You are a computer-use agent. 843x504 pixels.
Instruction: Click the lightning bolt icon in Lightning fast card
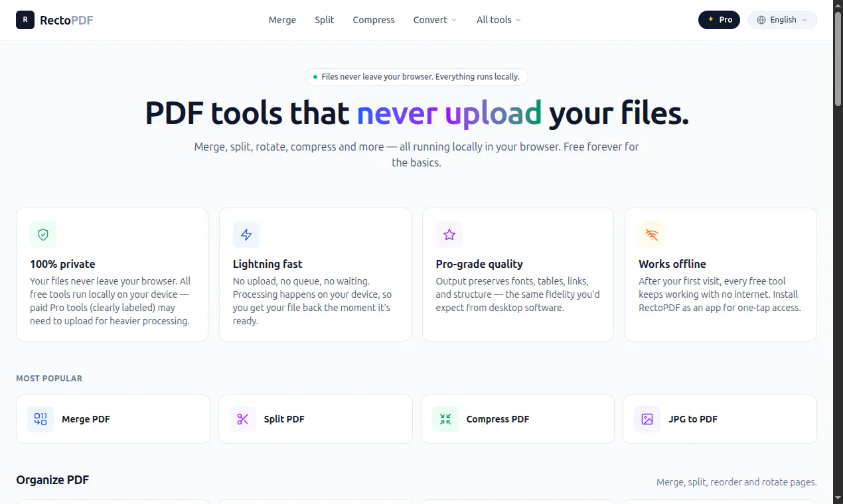click(x=246, y=235)
